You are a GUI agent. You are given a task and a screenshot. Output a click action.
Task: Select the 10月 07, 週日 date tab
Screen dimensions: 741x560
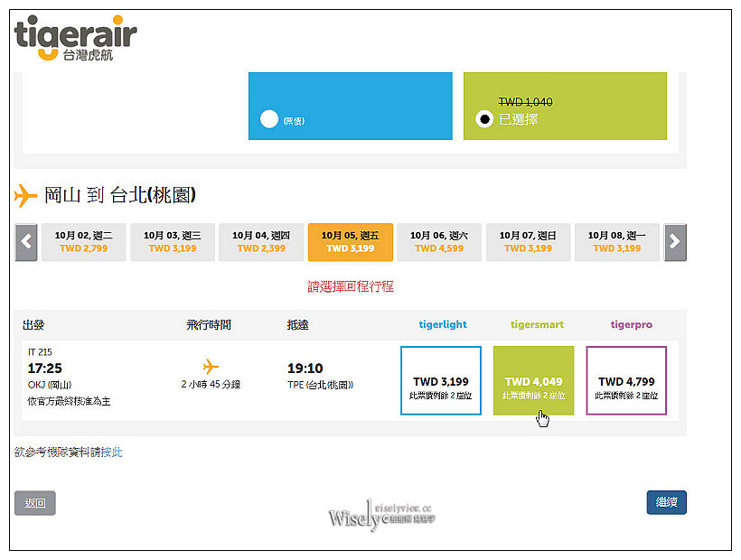coord(528,241)
